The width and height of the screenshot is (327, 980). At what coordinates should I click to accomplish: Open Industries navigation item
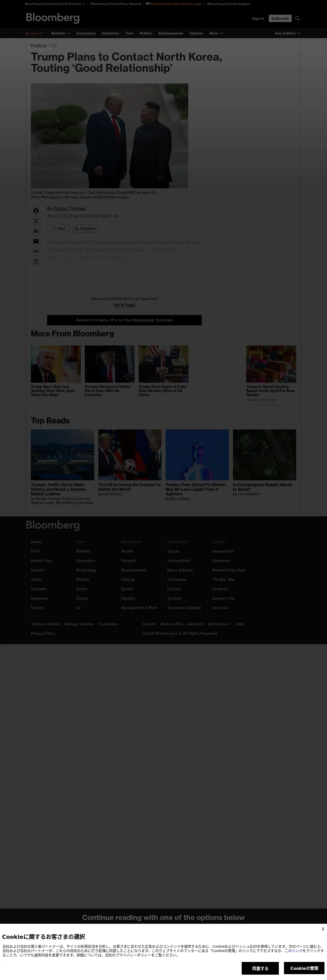pyautogui.click(x=110, y=34)
